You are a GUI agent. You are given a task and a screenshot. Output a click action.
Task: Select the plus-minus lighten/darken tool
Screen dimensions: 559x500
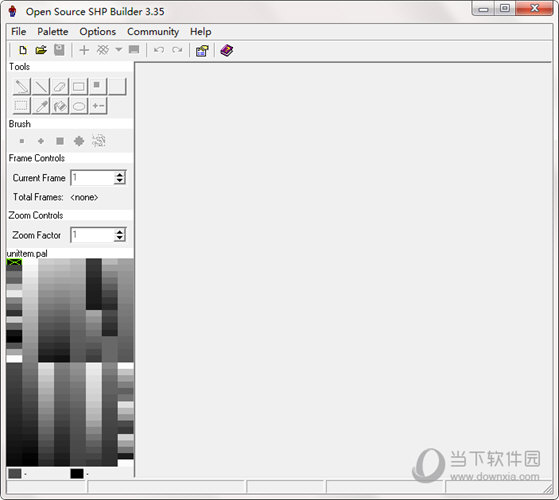click(98, 106)
